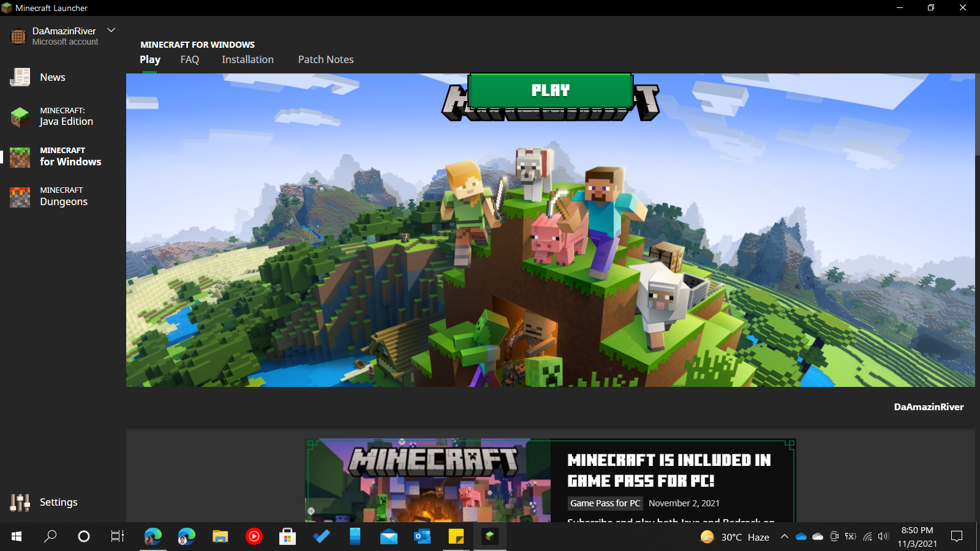Open File Explorer from the taskbar

[220, 536]
